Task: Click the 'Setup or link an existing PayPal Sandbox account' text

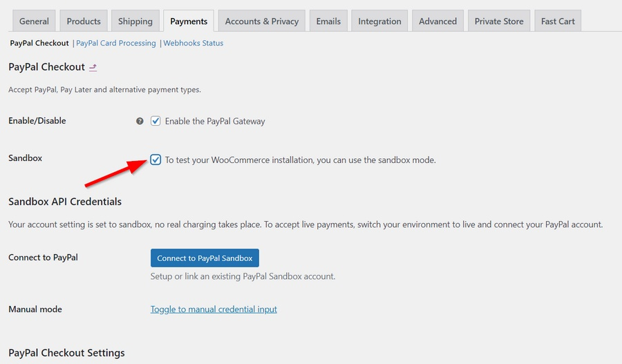Action: pyautogui.click(x=243, y=276)
